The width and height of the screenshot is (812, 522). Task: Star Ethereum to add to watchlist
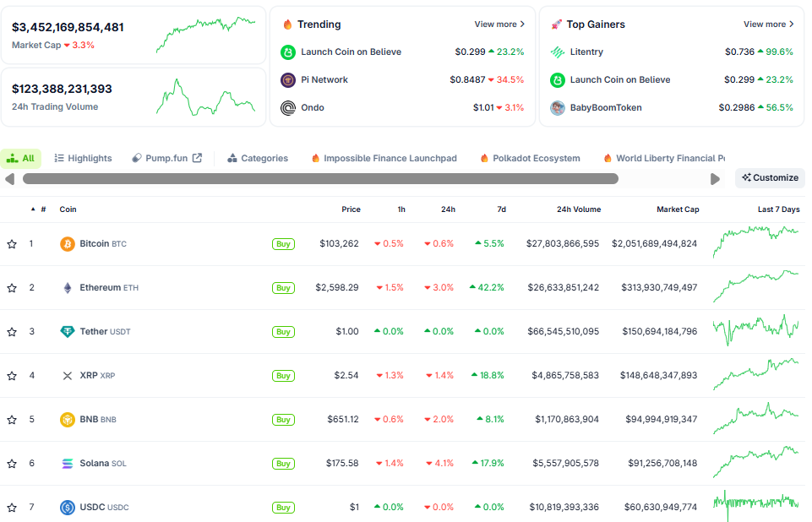(12, 288)
